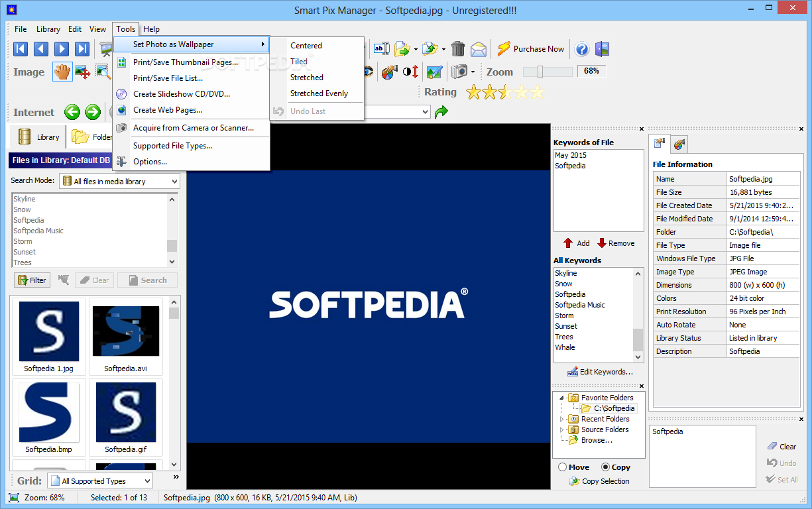Select the Softpedia.avi thumbnail
Image resolution: width=812 pixels, height=509 pixels.
point(126,337)
